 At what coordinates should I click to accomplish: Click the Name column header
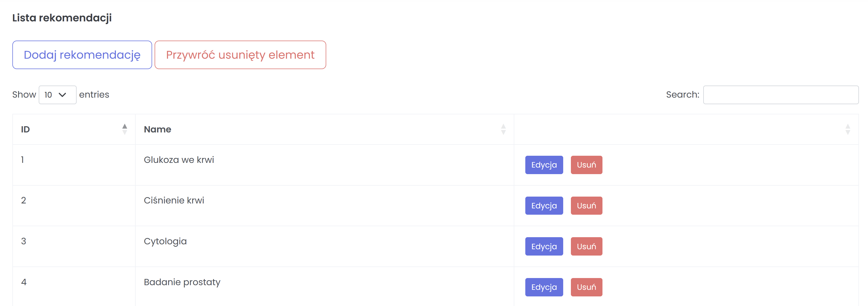(x=157, y=130)
